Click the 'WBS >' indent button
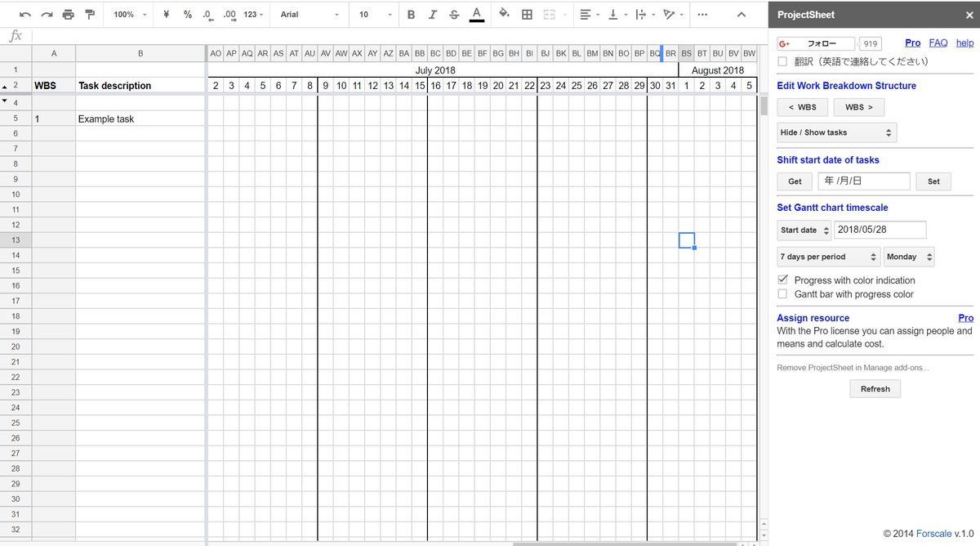This screenshot has width=980, height=546. [x=859, y=107]
